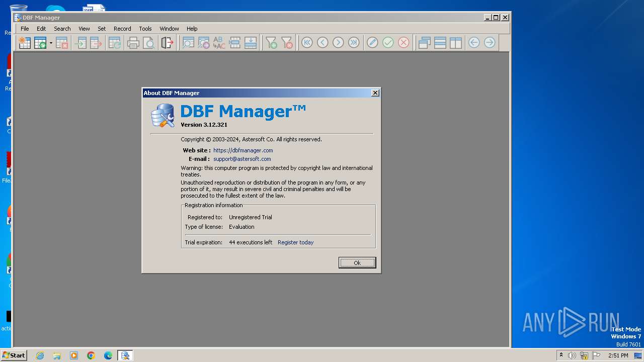This screenshot has width=644, height=362.
Task: Click the volume speaker tray icon
Action: point(572,355)
